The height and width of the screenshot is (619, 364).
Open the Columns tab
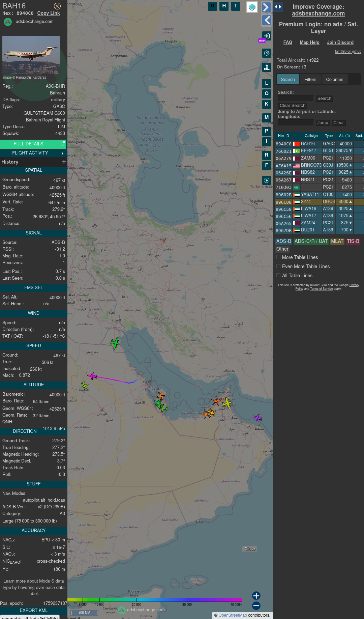point(334,80)
